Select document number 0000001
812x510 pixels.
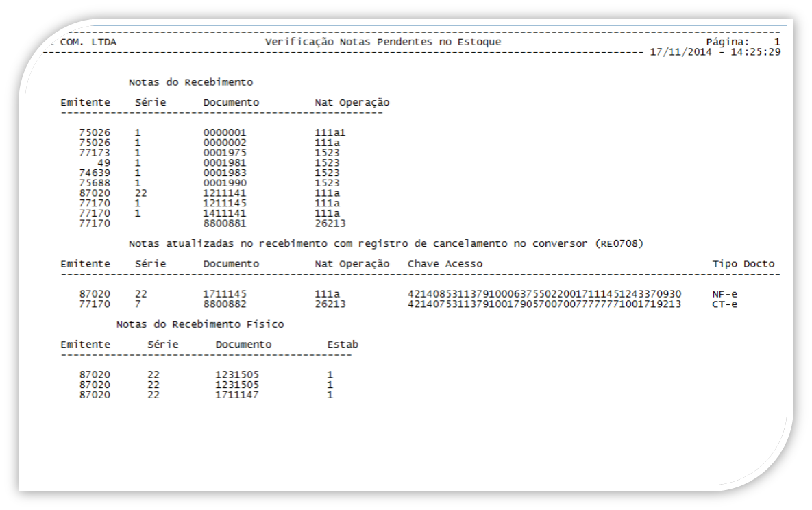click(x=225, y=133)
